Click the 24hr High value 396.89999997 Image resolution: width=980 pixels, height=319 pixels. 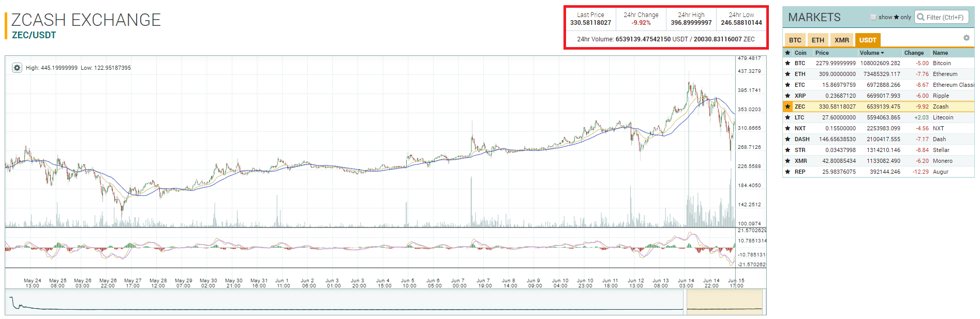(691, 23)
